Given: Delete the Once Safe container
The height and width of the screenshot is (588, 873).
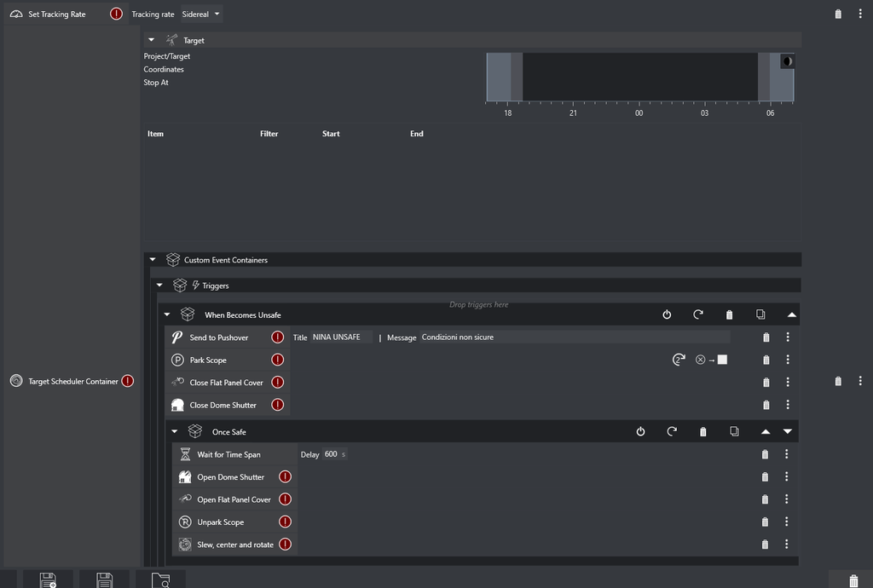Looking at the screenshot, I should [x=702, y=432].
